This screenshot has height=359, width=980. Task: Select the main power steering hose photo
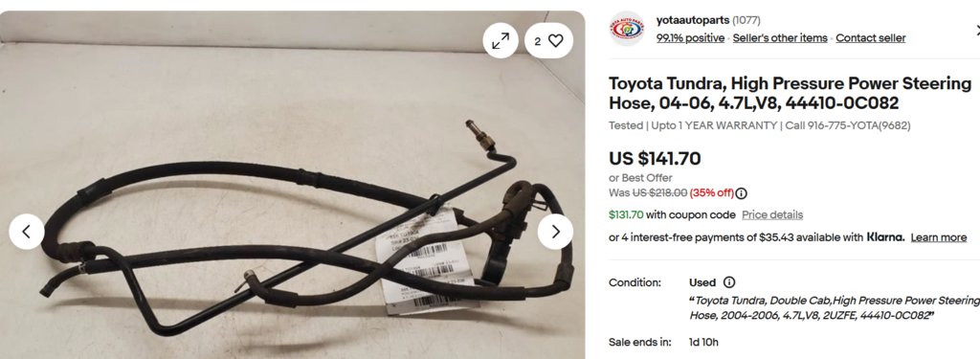click(x=293, y=185)
